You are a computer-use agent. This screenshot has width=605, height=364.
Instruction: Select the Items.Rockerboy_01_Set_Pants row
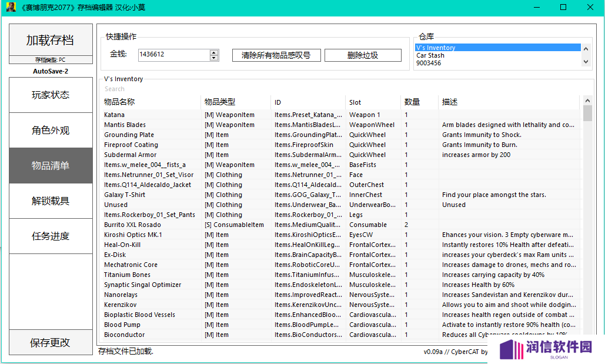tap(340, 215)
